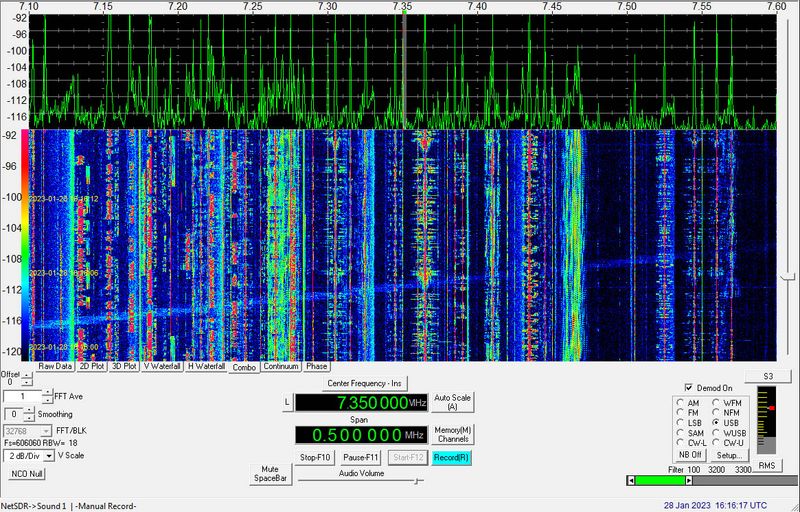Toggle the NB Off noise blanker button

(x=690, y=455)
